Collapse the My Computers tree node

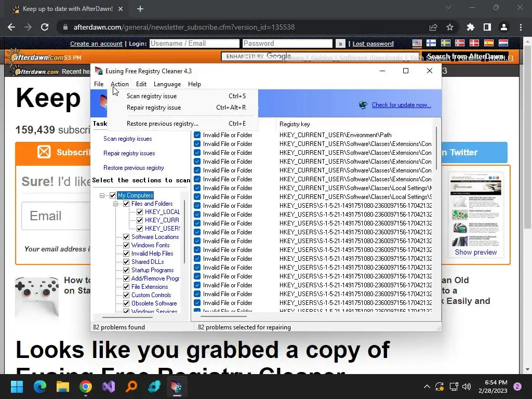click(102, 195)
